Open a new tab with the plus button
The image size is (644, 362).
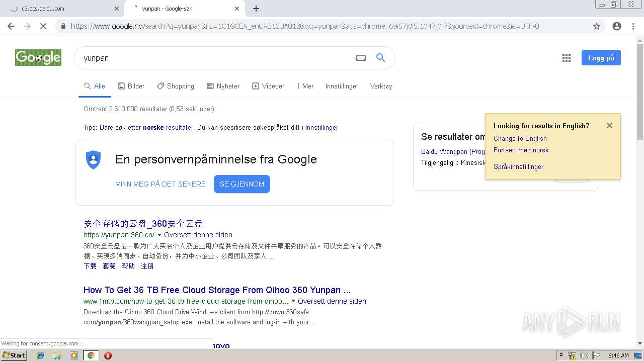pos(256,9)
